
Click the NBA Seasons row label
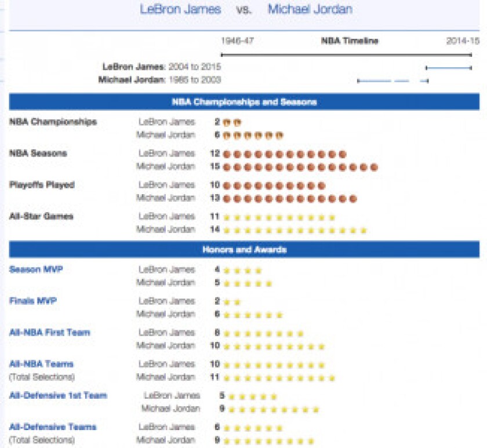click(38, 154)
